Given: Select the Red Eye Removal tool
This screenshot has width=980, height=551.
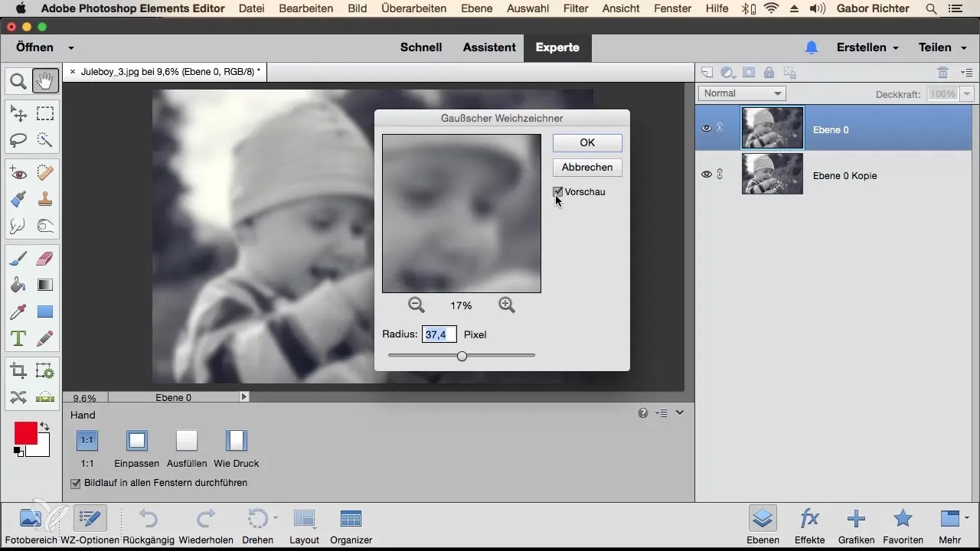Looking at the screenshot, I should (18, 173).
